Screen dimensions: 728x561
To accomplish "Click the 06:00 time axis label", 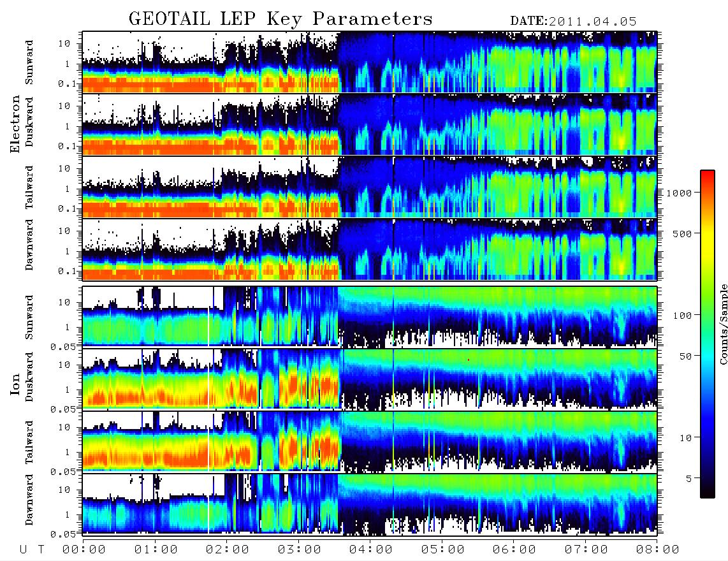I will 514,550.
